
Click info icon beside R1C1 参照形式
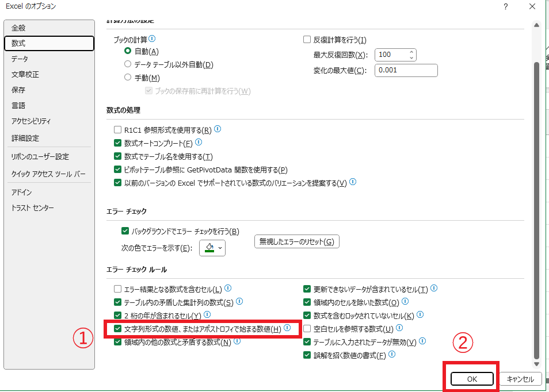click(x=218, y=129)
